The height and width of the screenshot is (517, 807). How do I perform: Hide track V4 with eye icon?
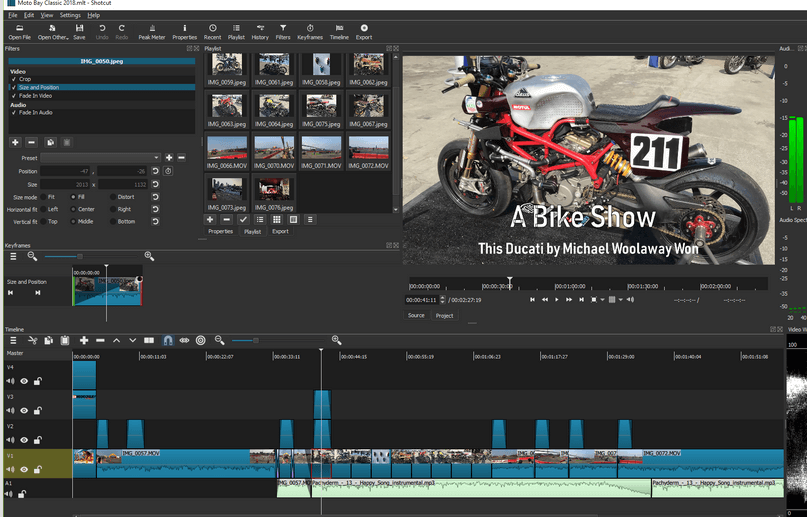tap(24, 381)
